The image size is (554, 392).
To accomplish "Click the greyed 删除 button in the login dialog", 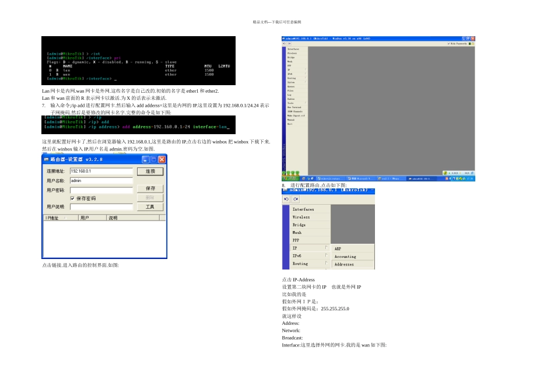I will click(x=150, y=198).
